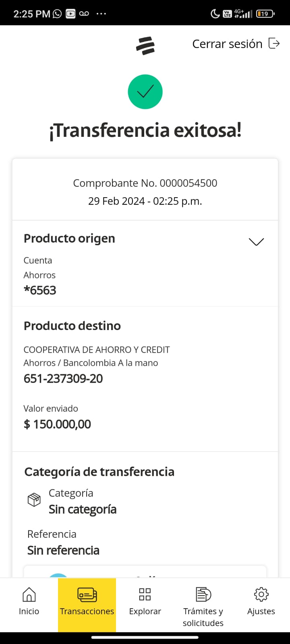Expand the Producto origen chevron
The width and height of the screenshot is (290, 644).
[256, 242]
